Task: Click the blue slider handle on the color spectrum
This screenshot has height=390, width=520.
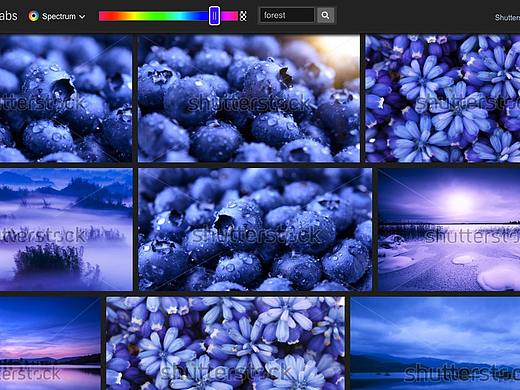Action: pyautogui.click(x=214, y=16)
